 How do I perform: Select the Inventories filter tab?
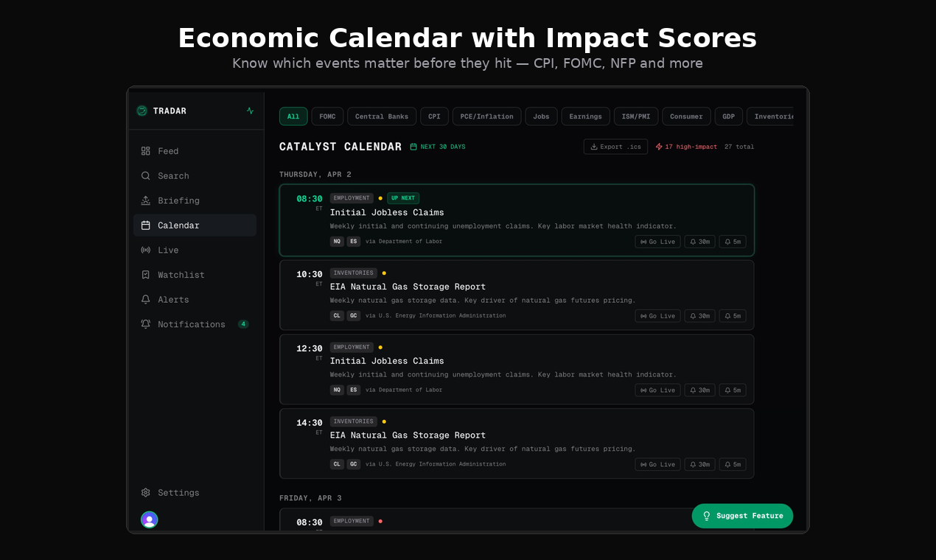click(x=770, y=116)
